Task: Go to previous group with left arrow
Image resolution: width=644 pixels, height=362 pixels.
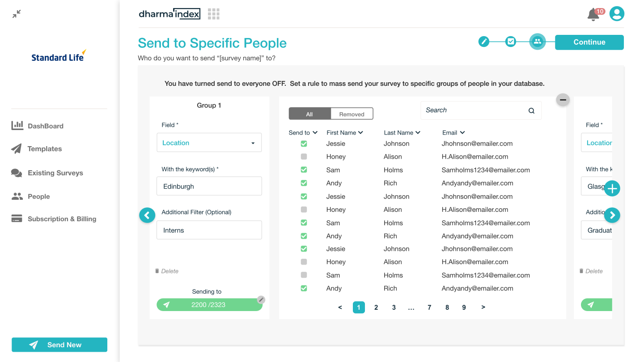Action: (x=147, y=215)
